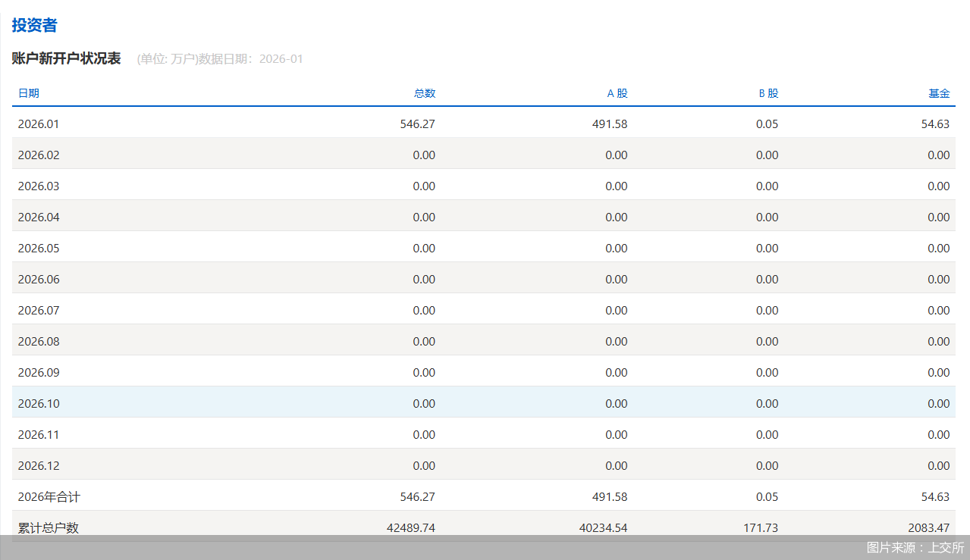Select the 账户新开户状况表 title
970x560 pixels.
click(x=66, y=58)
